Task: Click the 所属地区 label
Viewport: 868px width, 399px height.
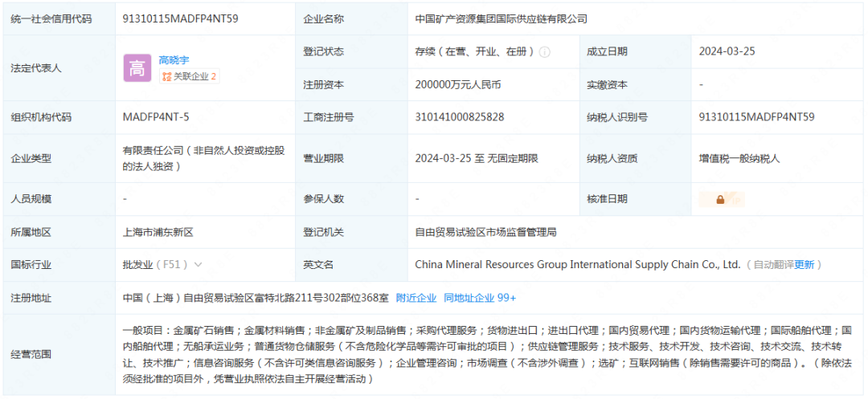Action: [x=31, y=233]
